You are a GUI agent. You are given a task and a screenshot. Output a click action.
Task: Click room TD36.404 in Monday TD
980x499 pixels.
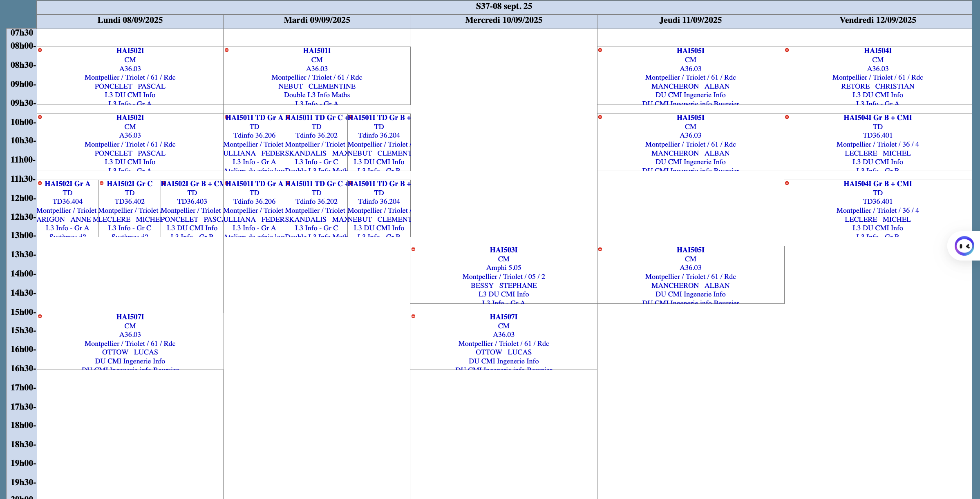click(67, 202)
